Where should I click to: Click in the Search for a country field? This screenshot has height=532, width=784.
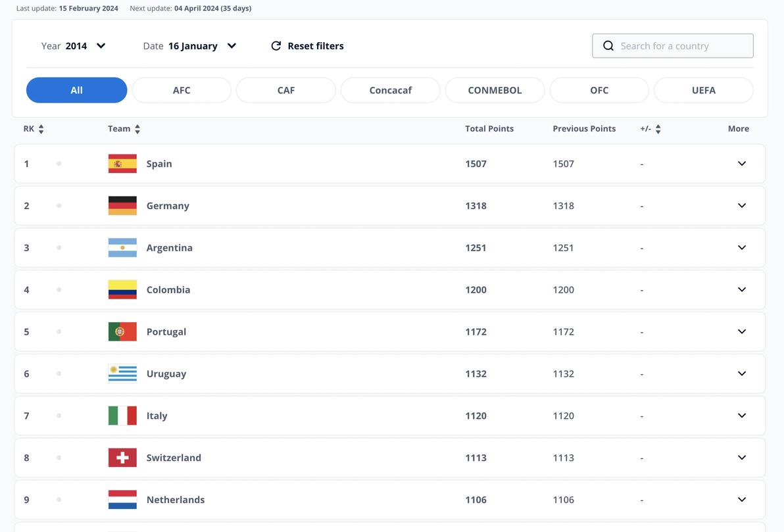[x=672, y=46]
